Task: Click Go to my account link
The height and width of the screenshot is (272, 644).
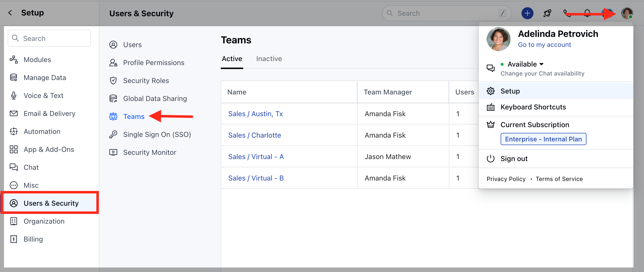Action: [544, 45]
